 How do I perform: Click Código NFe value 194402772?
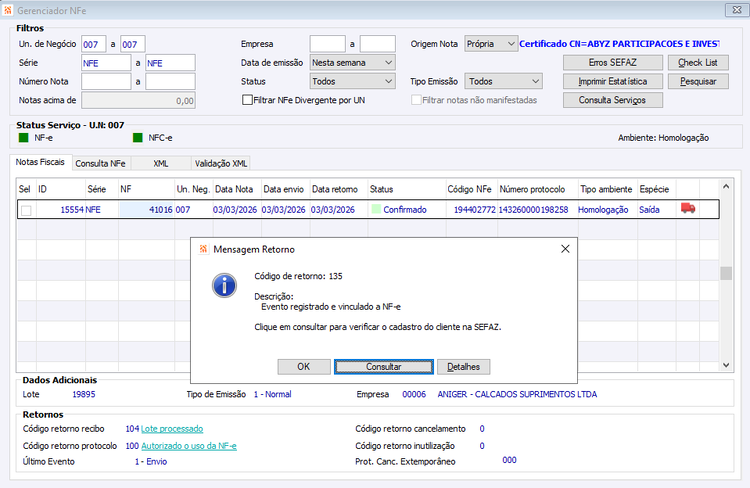coord(474,210)
